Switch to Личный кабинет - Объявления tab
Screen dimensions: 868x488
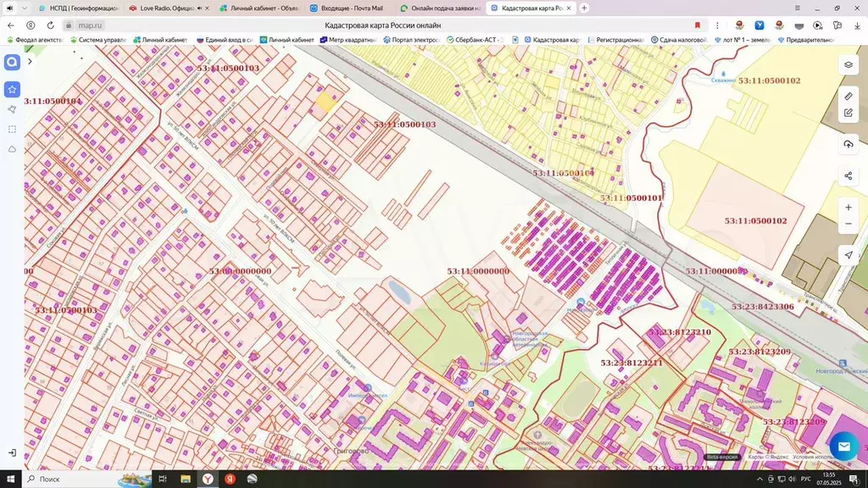pyautogui.click(x=259, y=8)
